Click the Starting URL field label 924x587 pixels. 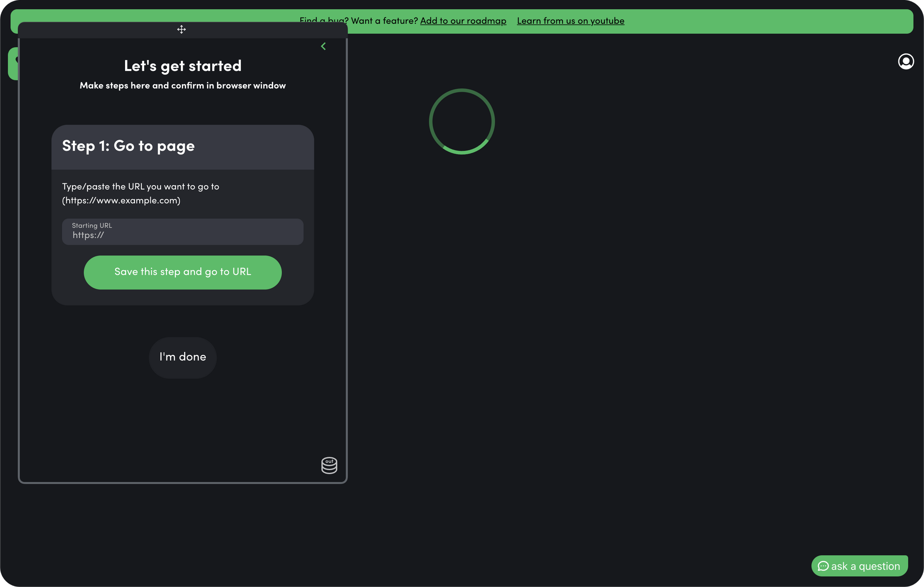click(92, 226)
